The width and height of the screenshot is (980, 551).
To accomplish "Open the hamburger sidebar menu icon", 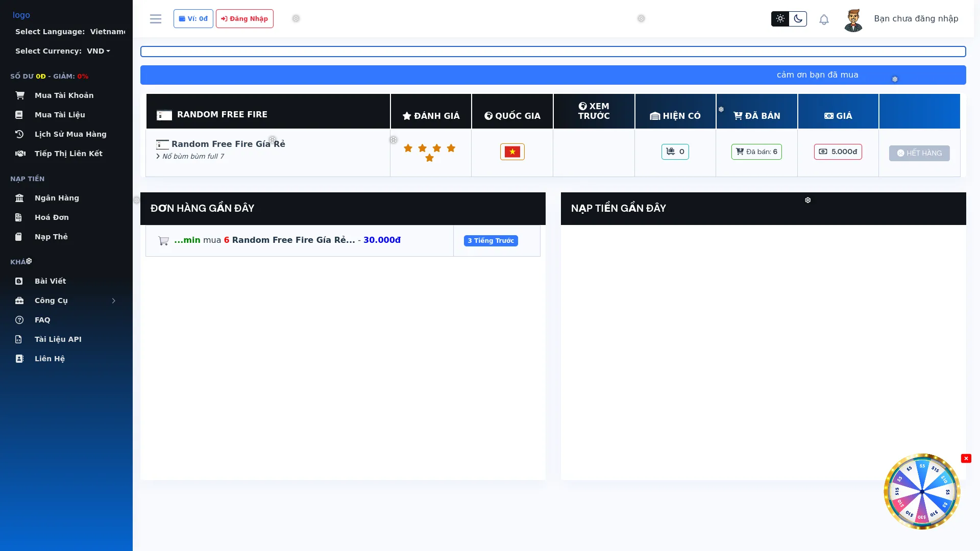I will (x=156, y=19).
